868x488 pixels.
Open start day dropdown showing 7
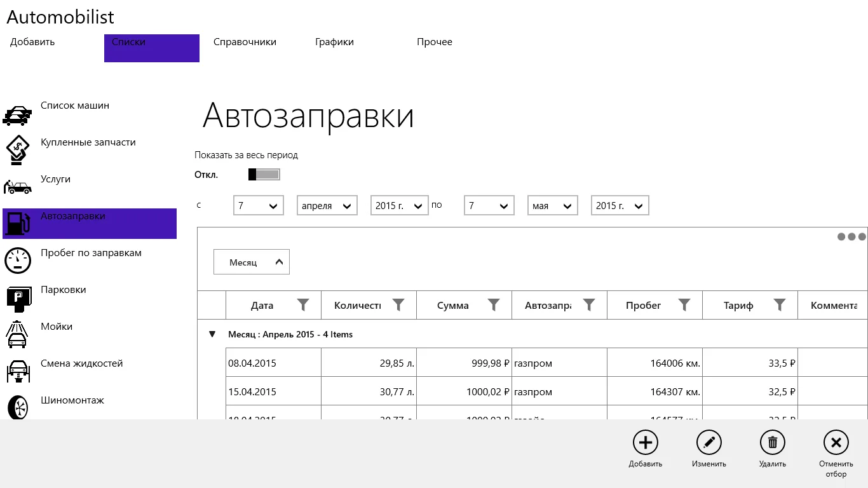tap(259, 206)
